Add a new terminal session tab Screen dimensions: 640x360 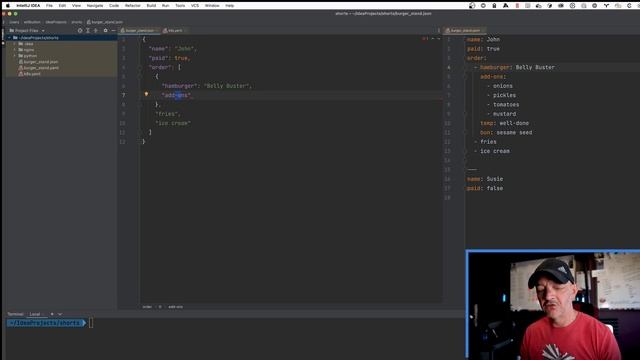click(x=52, y=314)
